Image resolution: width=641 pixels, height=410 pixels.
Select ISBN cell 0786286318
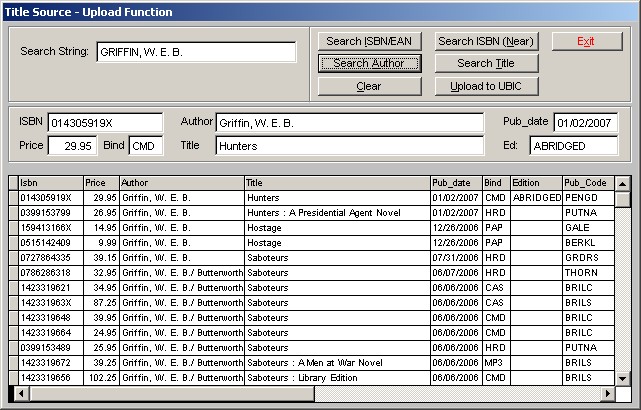[x=51, y=273]
